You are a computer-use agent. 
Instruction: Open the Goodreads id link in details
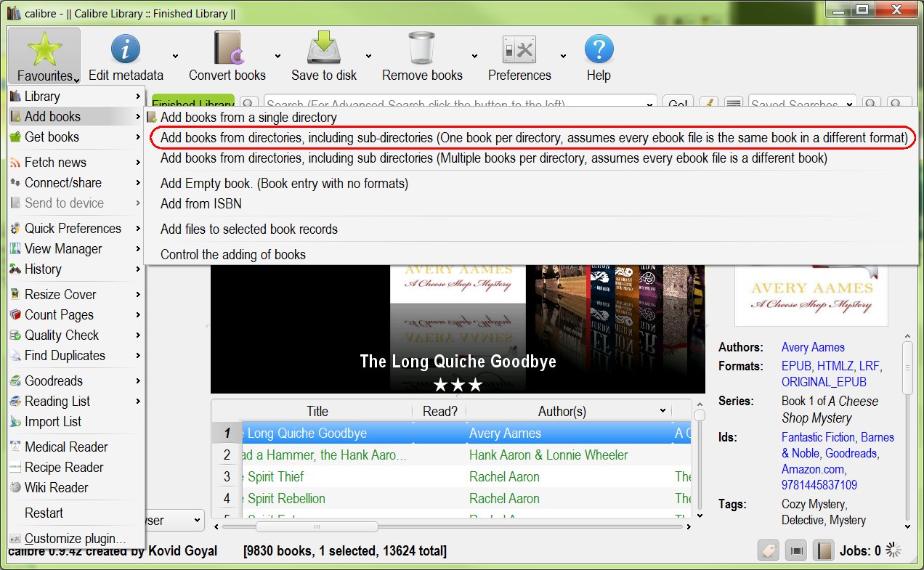click(x=851, y=453)
